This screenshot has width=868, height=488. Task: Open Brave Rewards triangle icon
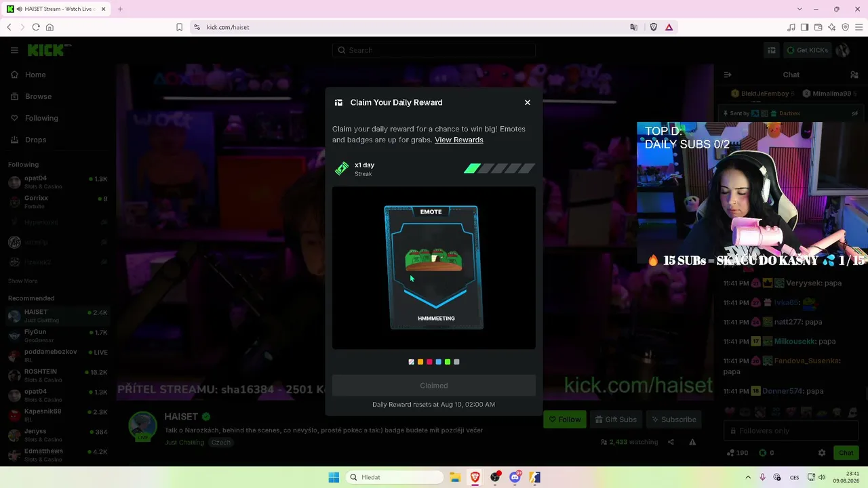coord(669,27)
